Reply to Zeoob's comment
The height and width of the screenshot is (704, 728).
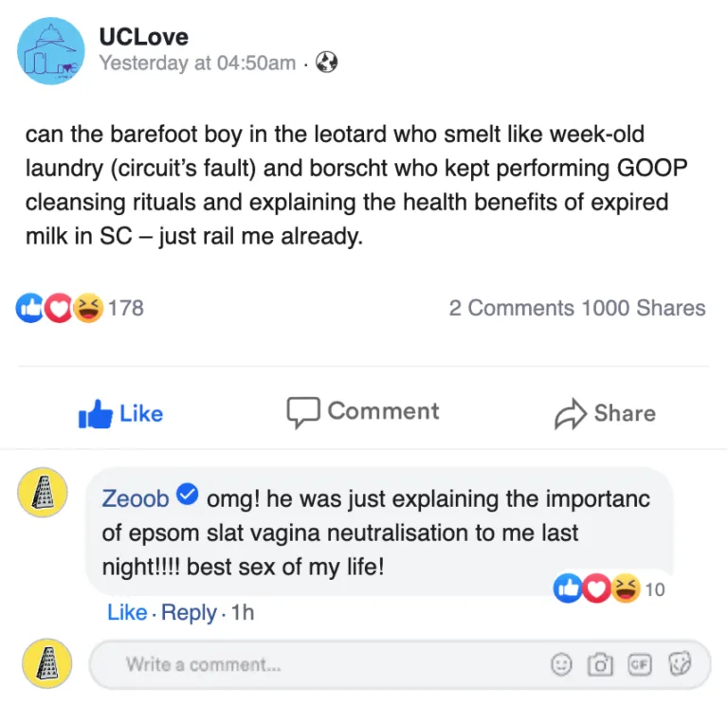pos(189,613)
